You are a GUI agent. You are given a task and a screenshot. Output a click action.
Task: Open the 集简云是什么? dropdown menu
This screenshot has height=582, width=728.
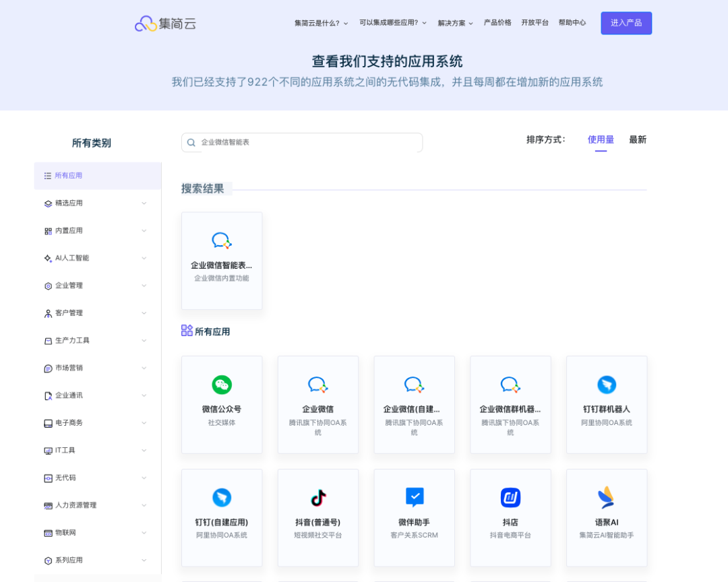[x=321, y=23]
